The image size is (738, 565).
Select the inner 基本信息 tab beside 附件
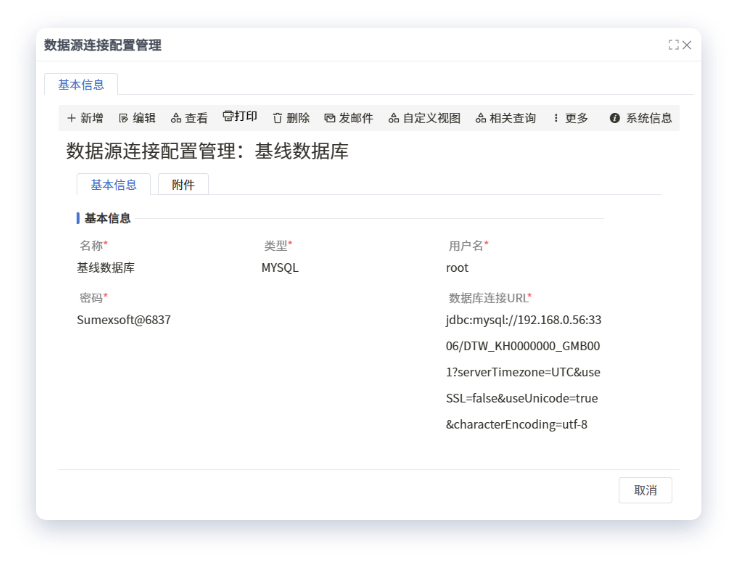click(113, 185)
